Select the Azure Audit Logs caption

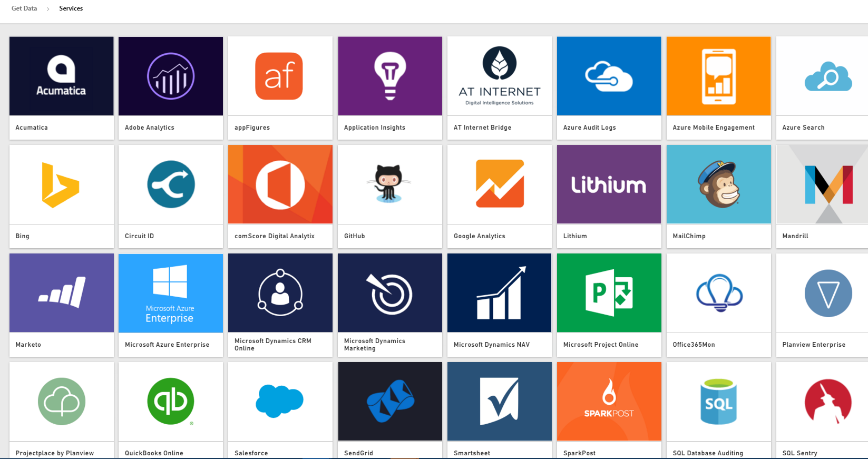589,128
